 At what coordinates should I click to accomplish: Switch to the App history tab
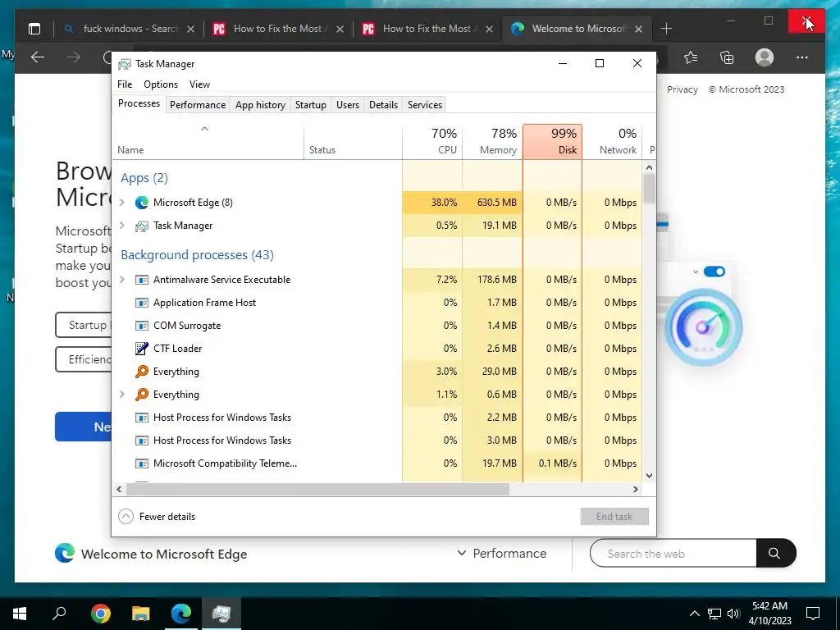point(260,105)
